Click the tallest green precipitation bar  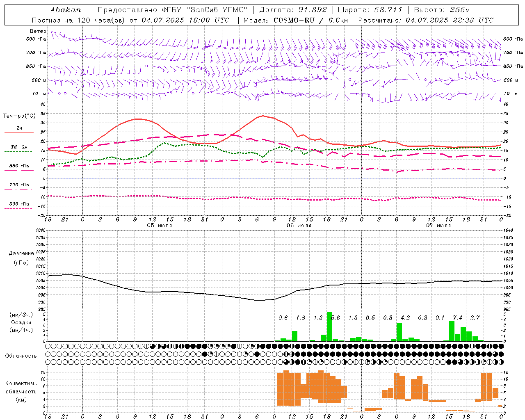(x=329, y=326)
